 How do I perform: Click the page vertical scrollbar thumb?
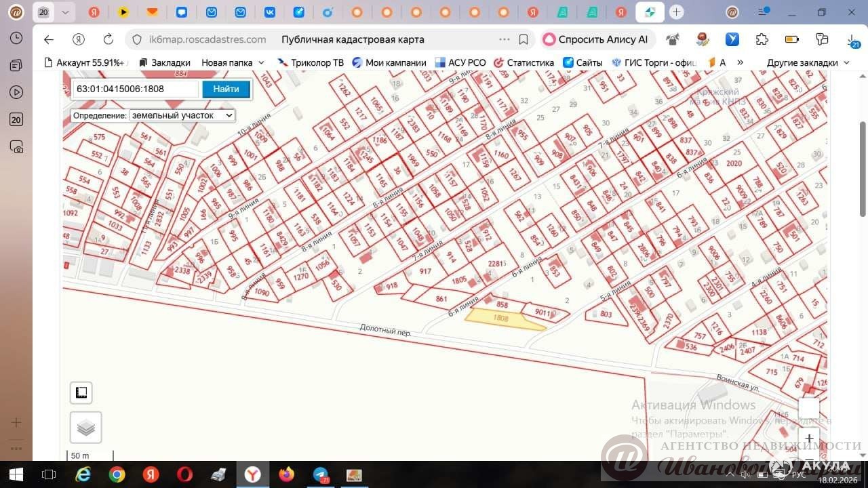(863, 169)
